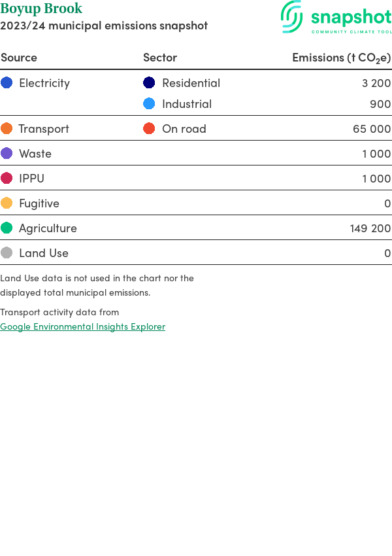Select the Transport emissions value 65 000
The width and height of the screenshot is (392, 556).
[372, 129]
